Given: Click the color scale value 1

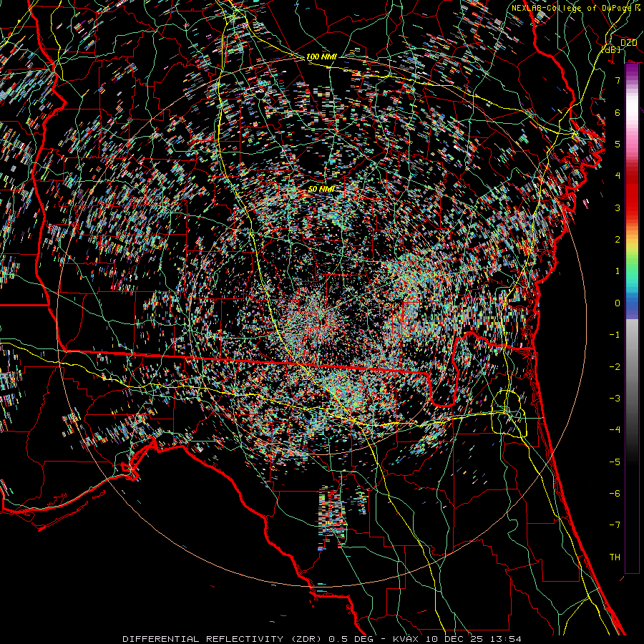Looking at the screenshot, I should (x=618, y=271).
